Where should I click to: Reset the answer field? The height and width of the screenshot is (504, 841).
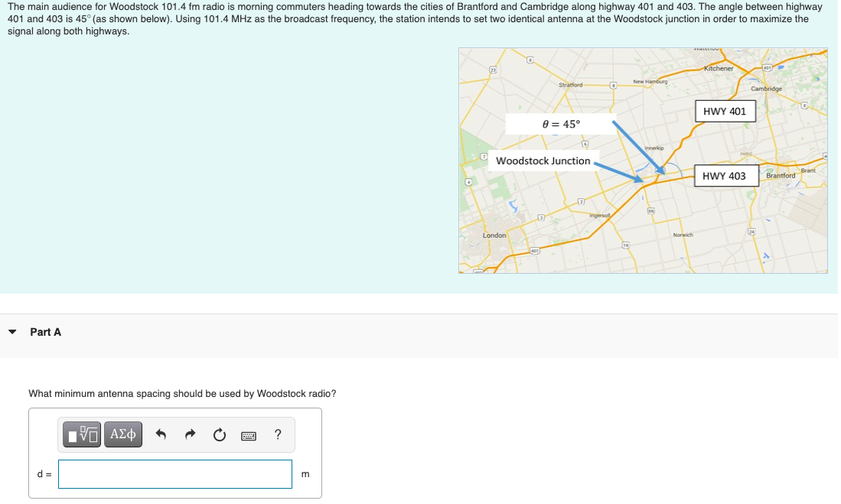220,434
